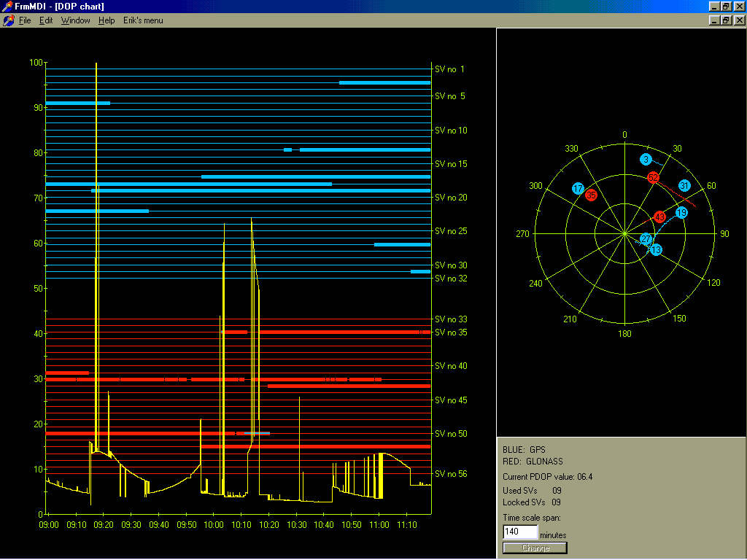
Task: Open Erik's menu
Action: 143,20
